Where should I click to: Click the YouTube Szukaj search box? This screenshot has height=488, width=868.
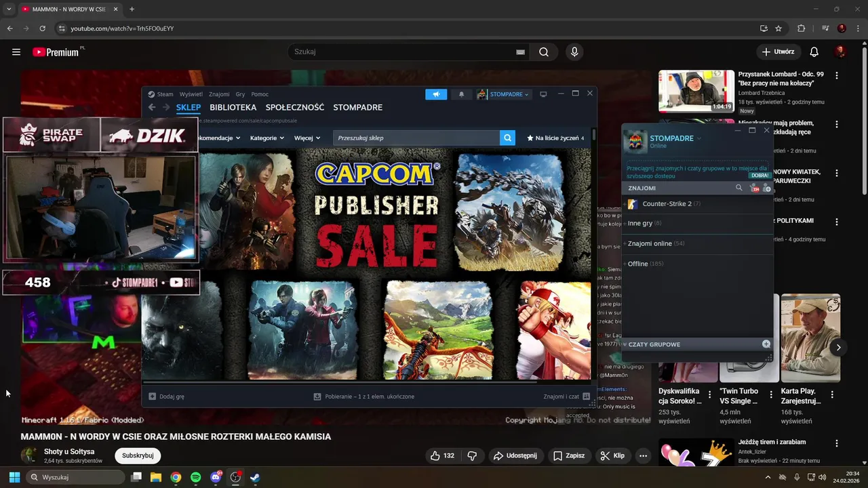pyautogui.click(x=408, y=52)
